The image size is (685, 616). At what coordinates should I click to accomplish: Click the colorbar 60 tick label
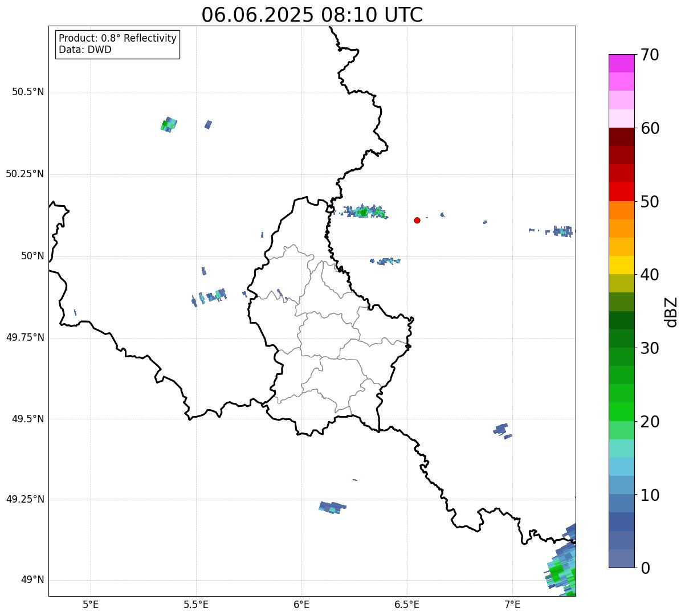pos(650,128)
